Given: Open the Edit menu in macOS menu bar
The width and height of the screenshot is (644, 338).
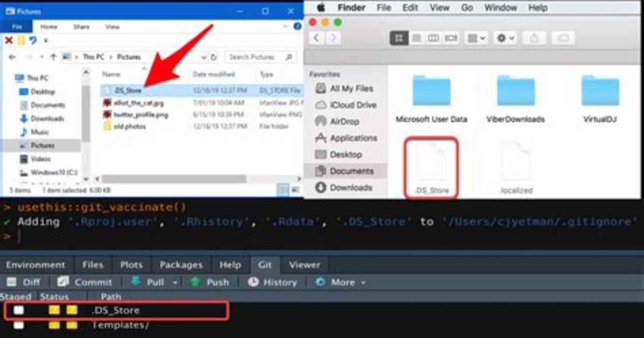Looking at the screenshot, I should tap(410, 8).
